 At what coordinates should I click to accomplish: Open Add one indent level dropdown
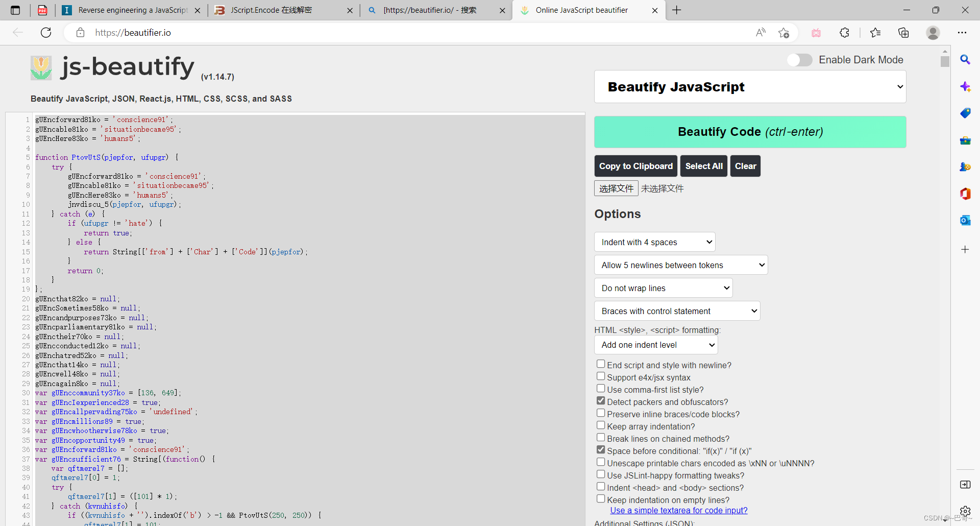click(x=656, y=345)
